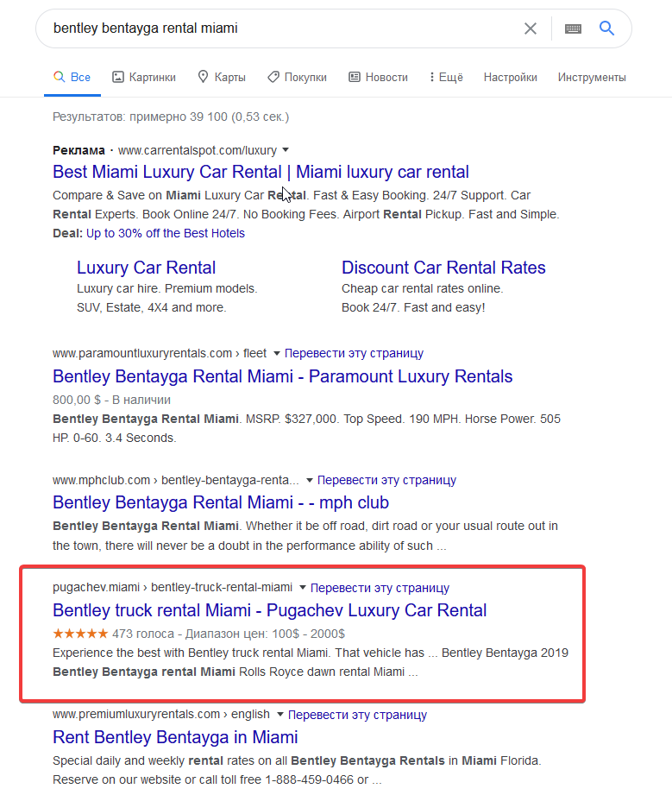Click the www.carrentalspot.com/luxury ad URL text
This screenshot has width=672, height=795.
[198, 150]
